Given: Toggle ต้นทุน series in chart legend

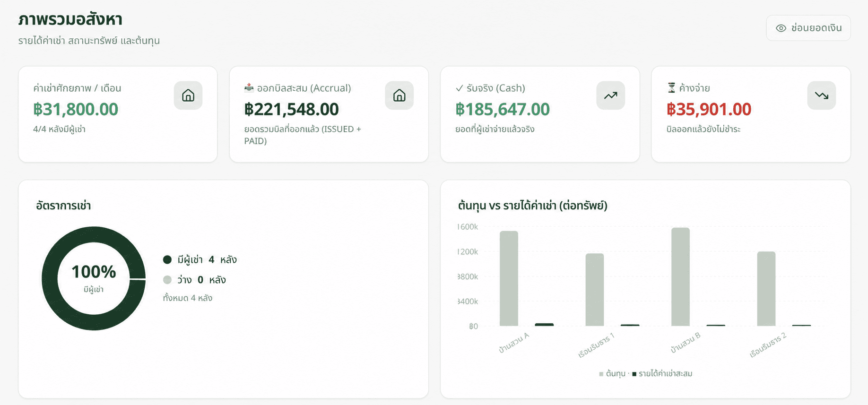Looking at the screenshot, I should pyautogui.click(x=612, y=374).
